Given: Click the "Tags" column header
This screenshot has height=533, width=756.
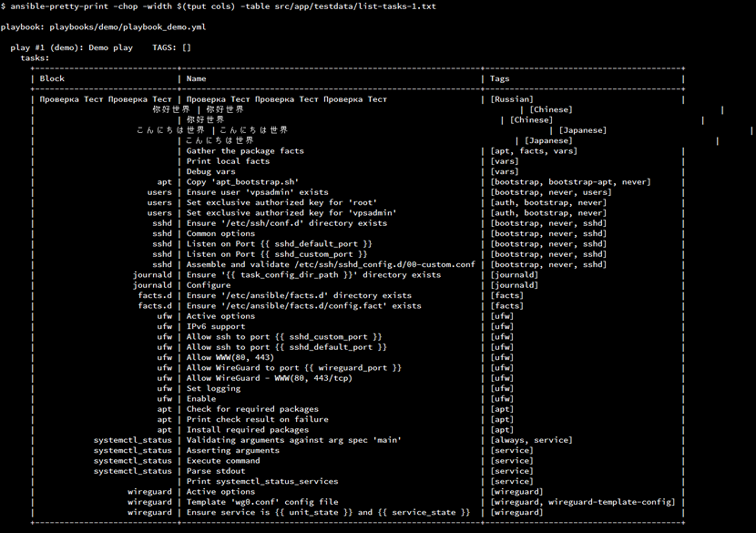Looking at the screenshot, I should (x=500, y=78).
